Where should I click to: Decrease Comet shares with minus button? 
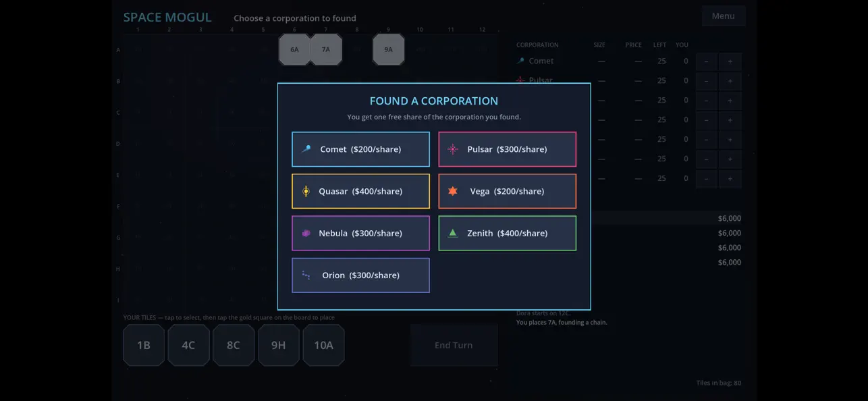[707, 61]
